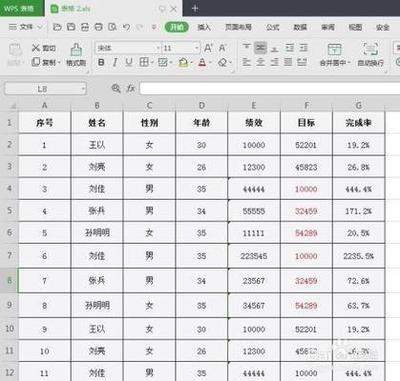Viewport: 400px width, 381px height.
Task: Open the borders dropdown arrow
Action: point(152,62)
